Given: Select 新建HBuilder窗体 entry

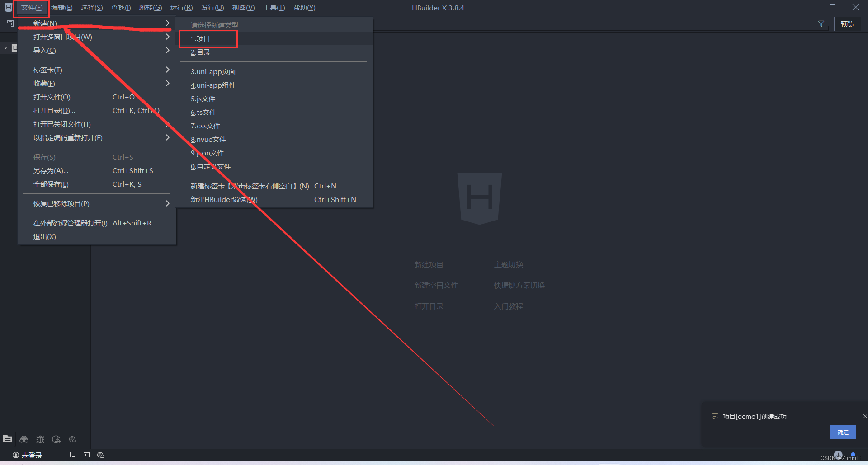Looking at the screenshot, I should 274,199.
